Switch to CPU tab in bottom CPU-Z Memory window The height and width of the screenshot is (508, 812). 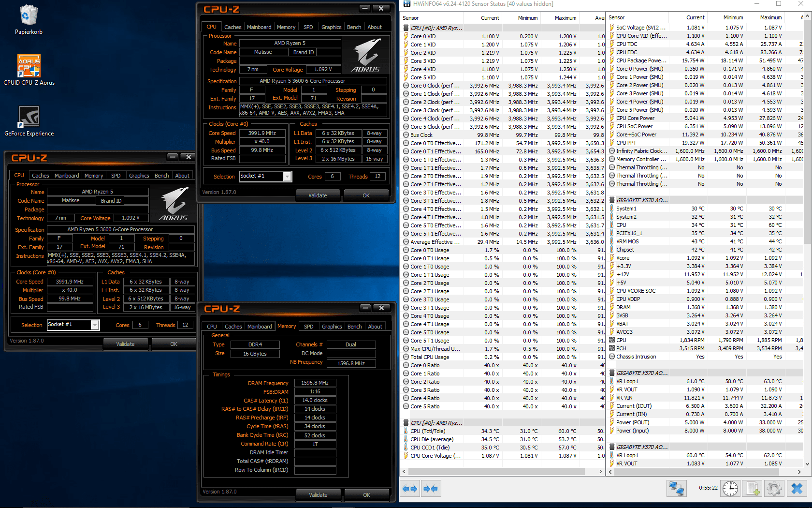tap(212, 327)
